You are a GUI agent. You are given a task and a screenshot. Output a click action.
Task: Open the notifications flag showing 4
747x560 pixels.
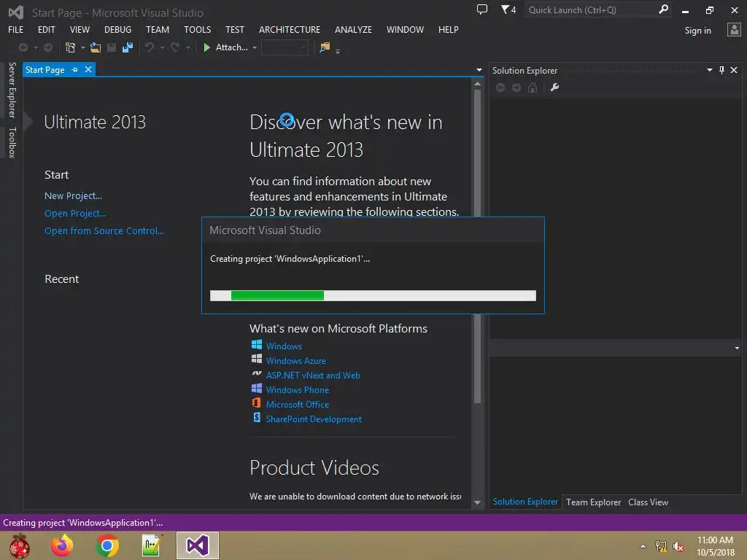[x=508, y=9]
